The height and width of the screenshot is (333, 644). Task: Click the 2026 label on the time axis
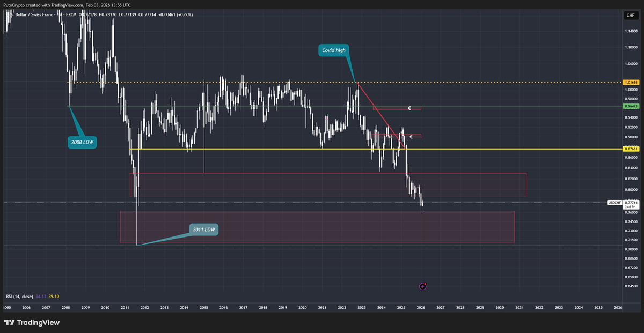421,308
